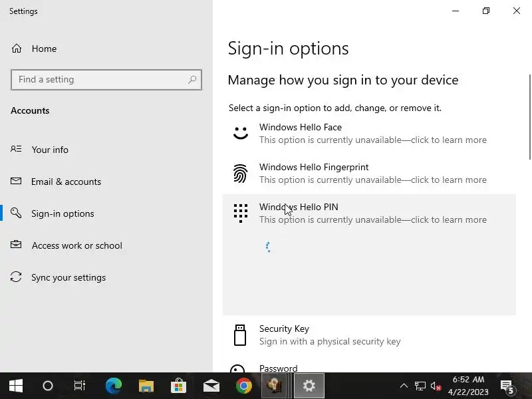The image size is (532, 399).
Task: Click the Email & accounts envelope icon
Action: point(16,181)
